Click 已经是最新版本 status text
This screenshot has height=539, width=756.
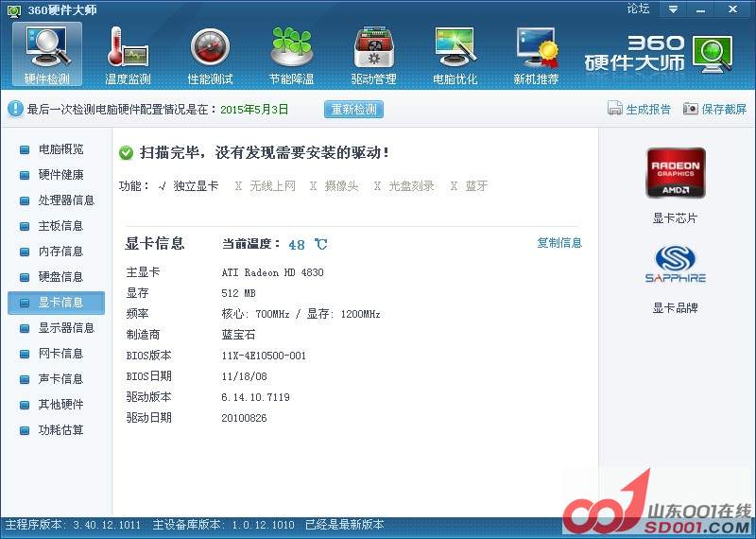345,525
